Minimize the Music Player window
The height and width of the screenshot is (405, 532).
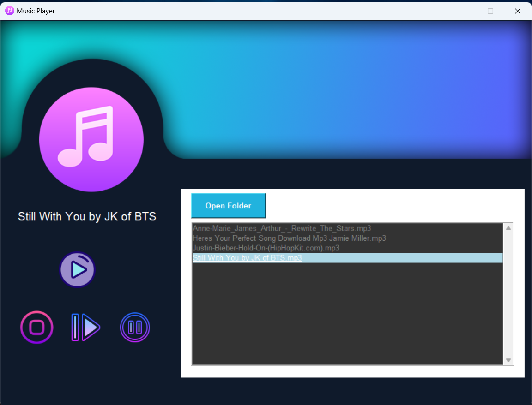pos(464,11)
